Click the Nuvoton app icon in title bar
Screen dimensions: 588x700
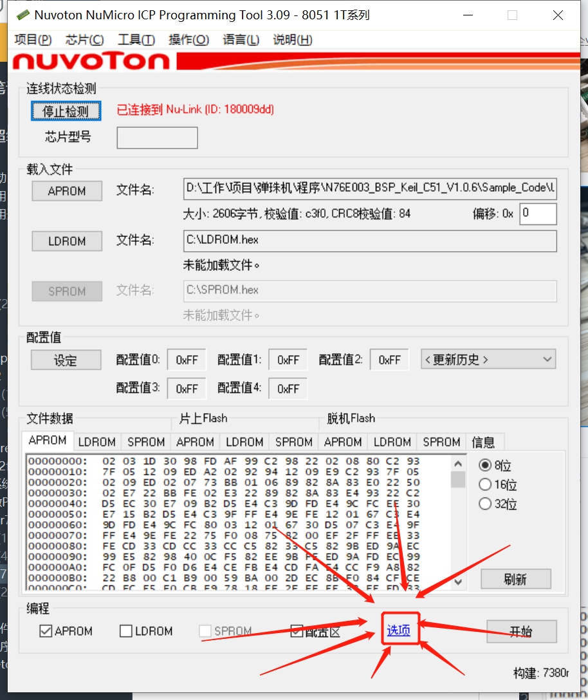point(23,15)
